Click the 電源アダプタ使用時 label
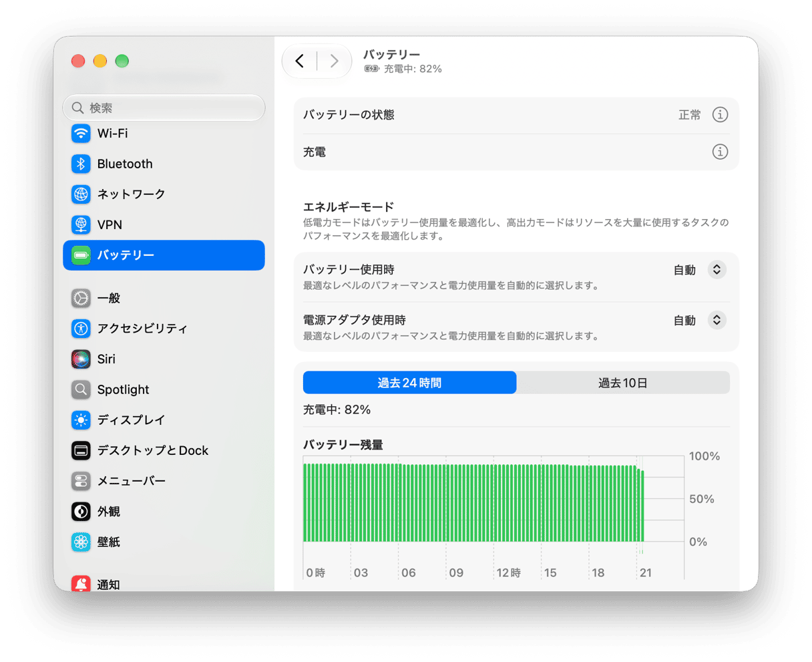 355,320
